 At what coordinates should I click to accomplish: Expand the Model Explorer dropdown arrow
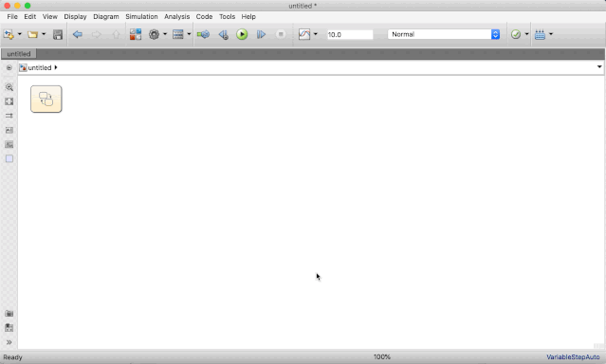pos(189,34)
